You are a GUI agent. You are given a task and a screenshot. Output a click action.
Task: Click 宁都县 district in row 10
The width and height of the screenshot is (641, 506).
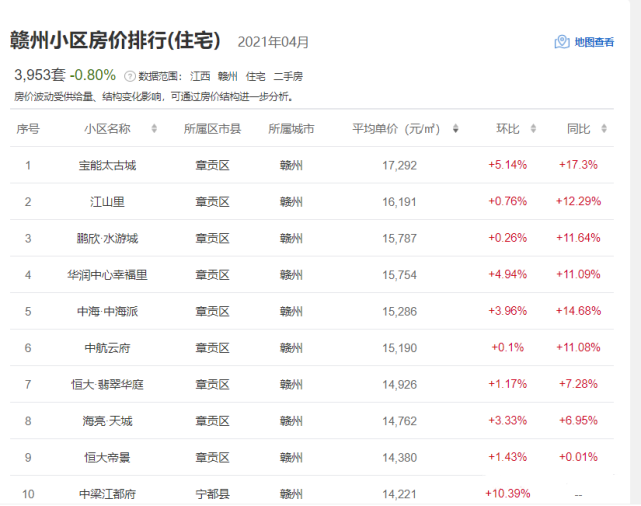pyautogui.click(x=213, y=494)
